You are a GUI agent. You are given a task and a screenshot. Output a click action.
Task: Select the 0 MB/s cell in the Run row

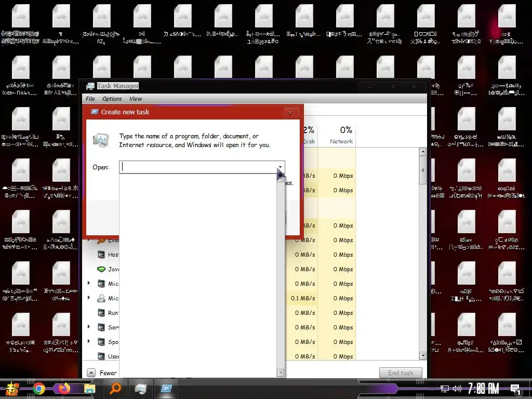pos(304,313)
